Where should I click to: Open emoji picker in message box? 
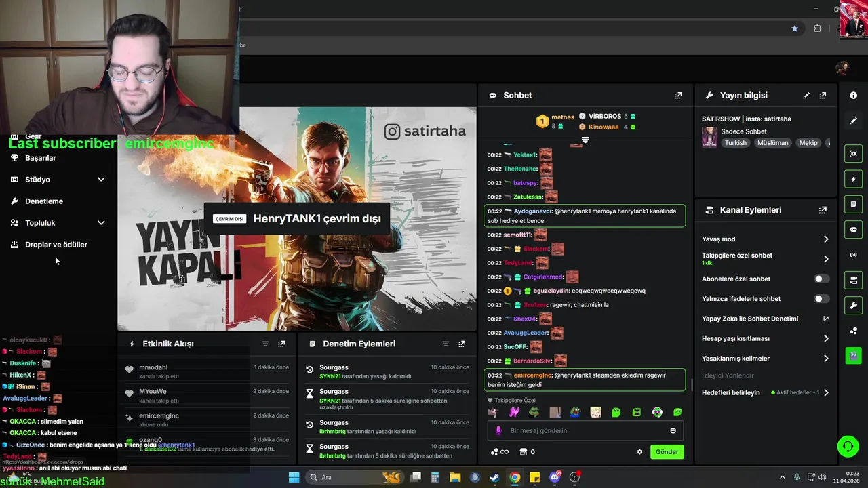[673, 430]
